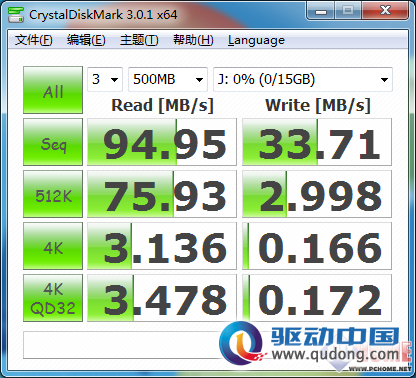416x378 pixels.
Task: Start the Seq benchmark test
Action: [x=53, y=142]
